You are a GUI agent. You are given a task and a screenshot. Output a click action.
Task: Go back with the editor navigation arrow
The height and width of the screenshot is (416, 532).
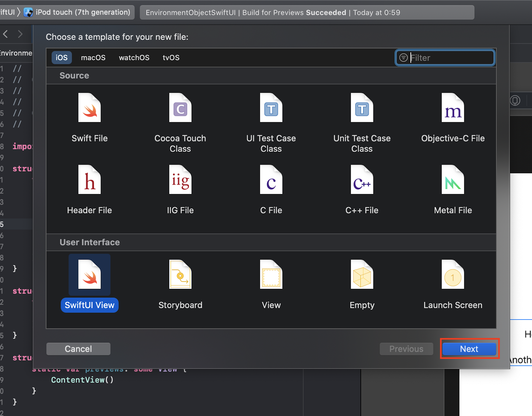tap(5, 34)
